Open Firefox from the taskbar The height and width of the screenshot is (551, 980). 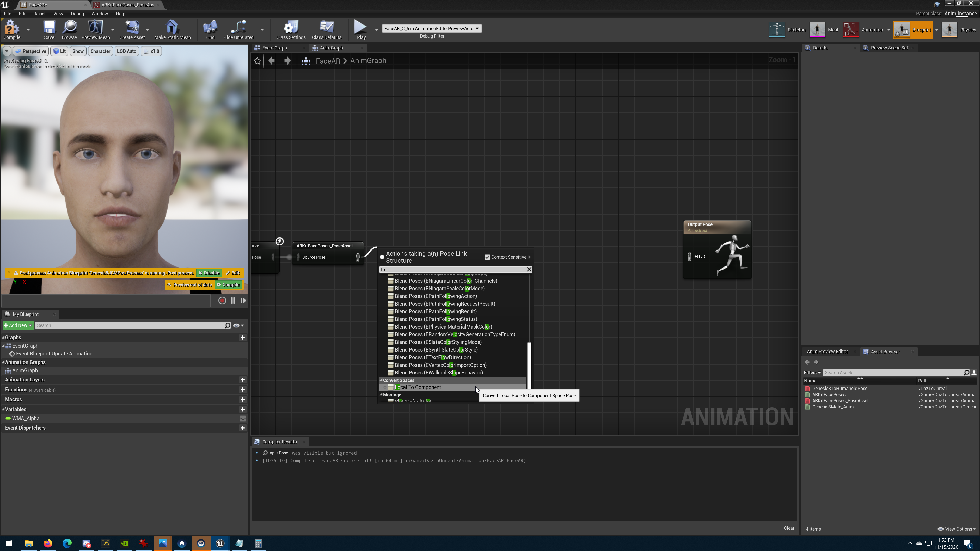coord(48,543)
